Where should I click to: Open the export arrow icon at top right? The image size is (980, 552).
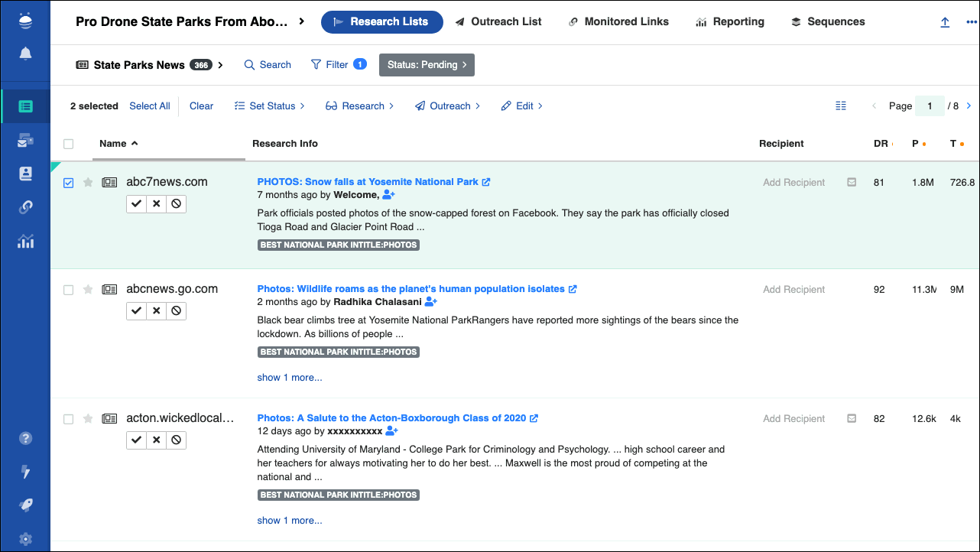coord(944,22)
